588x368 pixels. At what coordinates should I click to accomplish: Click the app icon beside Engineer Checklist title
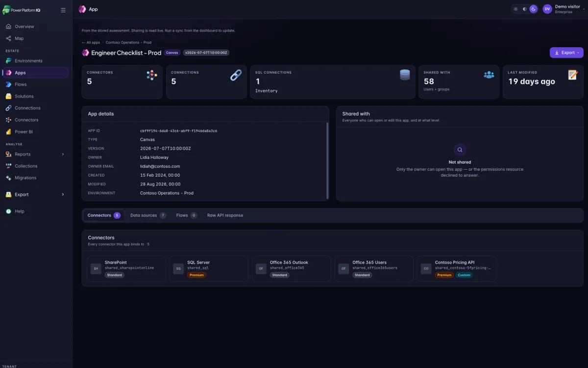pos(86,53)
